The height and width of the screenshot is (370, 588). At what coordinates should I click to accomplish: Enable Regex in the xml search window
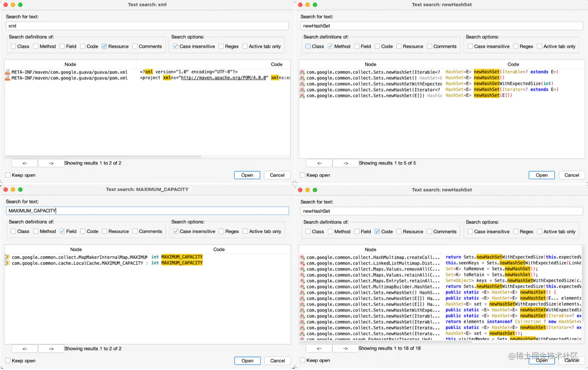tap(221, 46)
